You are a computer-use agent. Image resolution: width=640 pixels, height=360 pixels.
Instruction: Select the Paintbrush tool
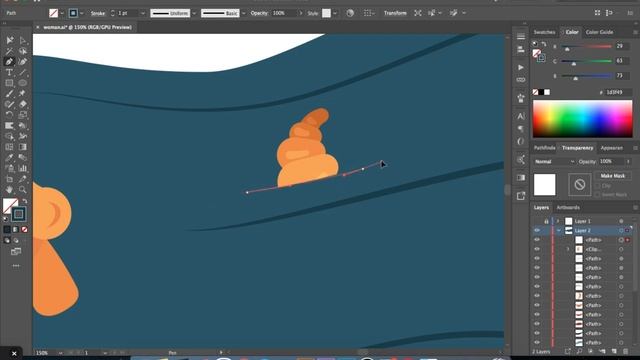pyautogui.click(x=9, y=93)
